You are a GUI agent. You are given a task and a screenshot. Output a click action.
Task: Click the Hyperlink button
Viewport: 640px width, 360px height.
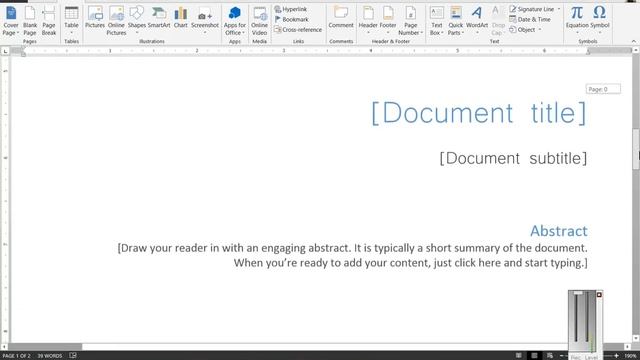click(x=290, y=9)
